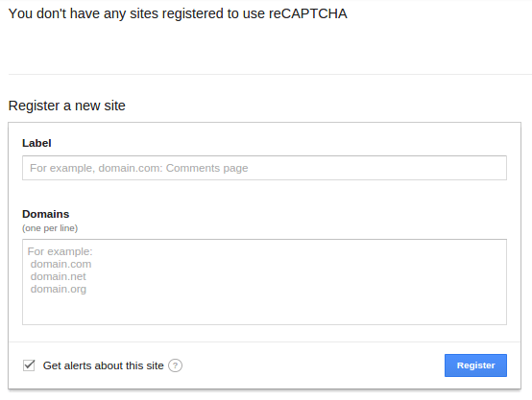Click the horizontal divider below the top message

click(270, 74)
